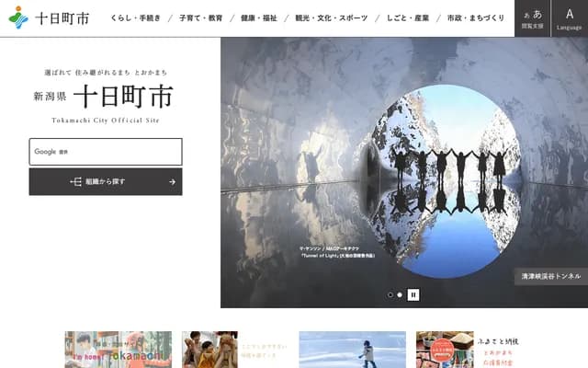The width and height of the screenshot is (588, 368).
Task: Expand the 子育て・教育 menu
Action: point(200,18)
